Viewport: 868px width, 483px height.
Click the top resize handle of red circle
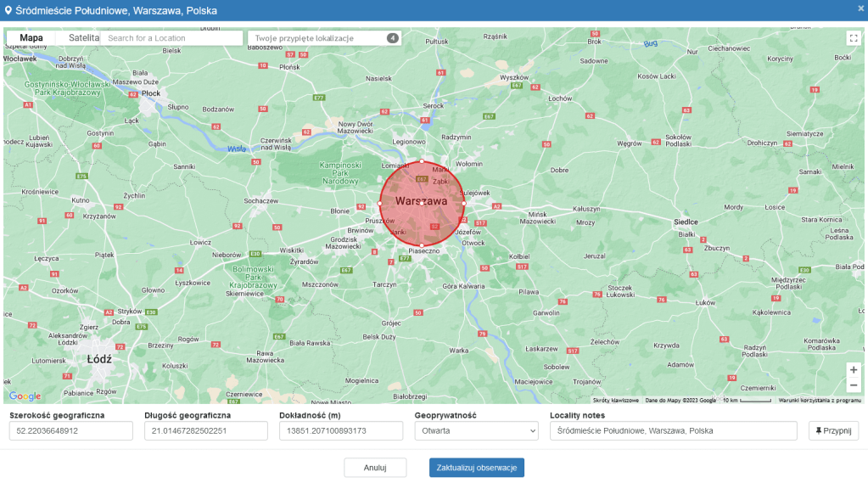(x=422, y=161)
